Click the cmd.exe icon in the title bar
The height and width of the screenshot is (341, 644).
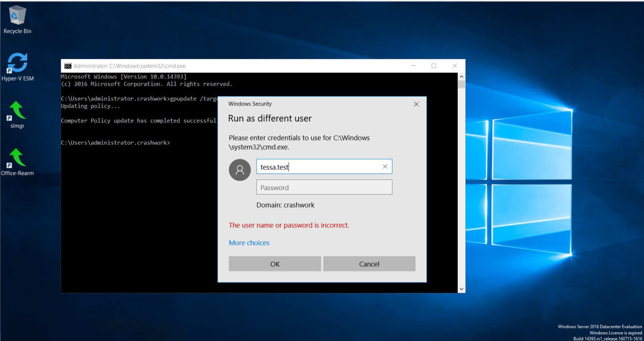(x=67, y=66)
